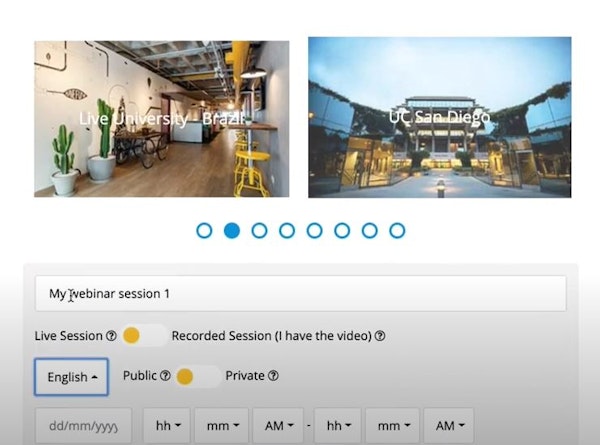Image resolution: width=600 pixels, height=445 pixels.
Task: Go to first carousel slide dot
Action: point(204,231)
